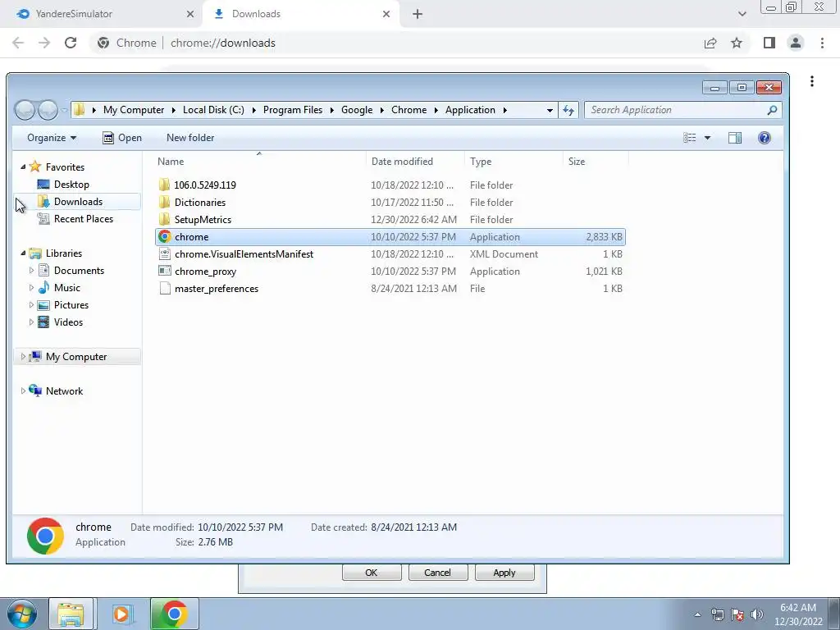Screen dimensions: 840x630
Task: Open the downloads page more actions menu
Action: coord(812,81)
